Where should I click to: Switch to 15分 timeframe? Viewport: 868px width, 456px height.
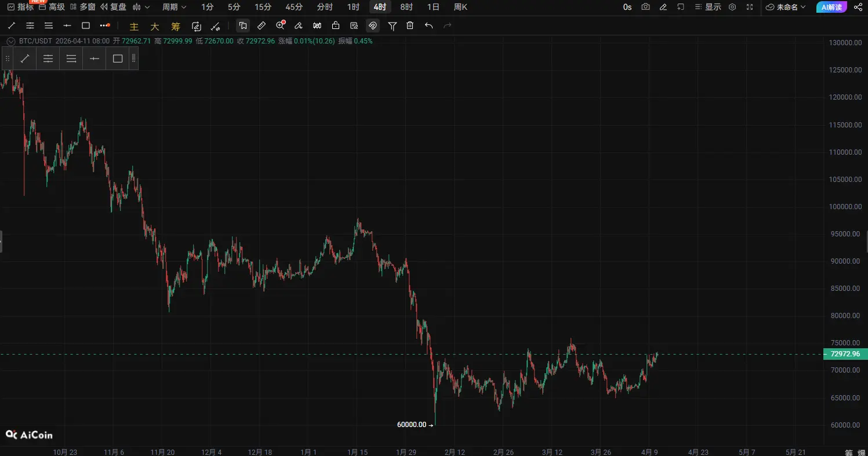click(263, 7)
